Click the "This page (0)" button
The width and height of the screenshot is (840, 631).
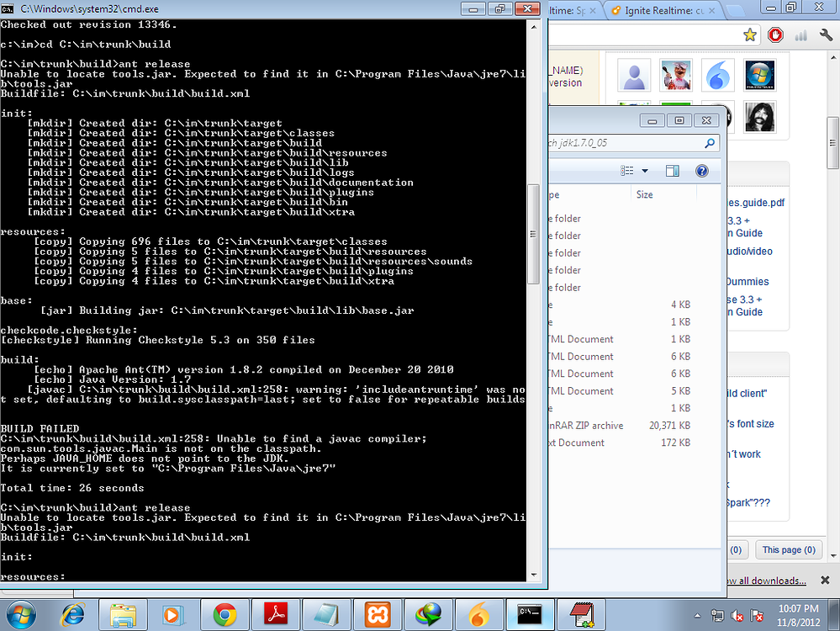coord(789,549)
